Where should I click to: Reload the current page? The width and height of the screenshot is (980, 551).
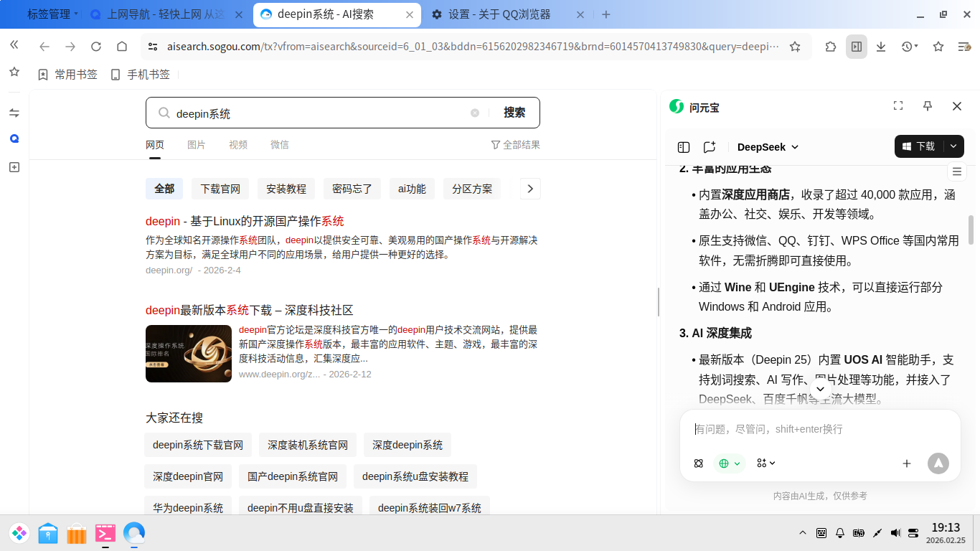click(96, 47)
